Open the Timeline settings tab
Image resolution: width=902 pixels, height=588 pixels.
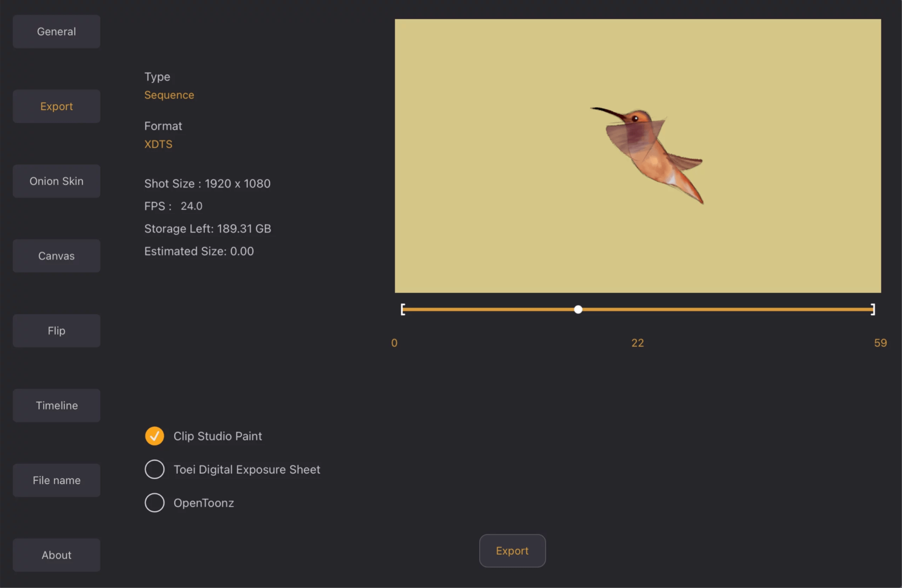click(x=56, y=406)
